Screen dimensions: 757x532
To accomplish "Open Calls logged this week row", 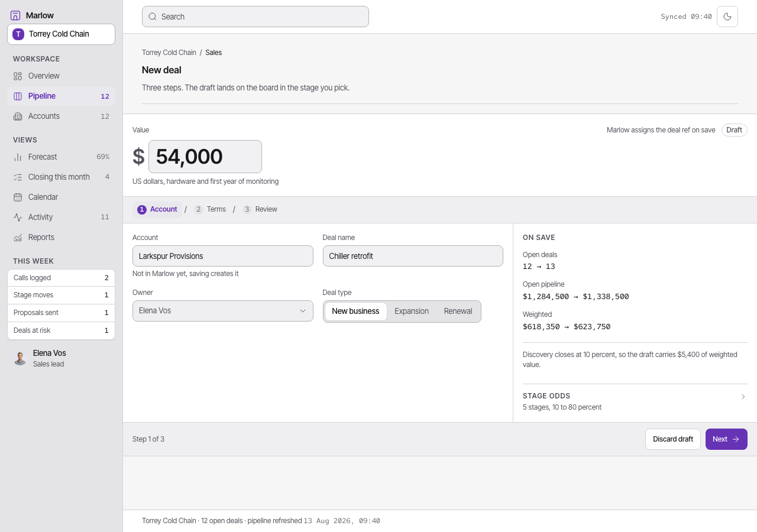I will 61,278.
